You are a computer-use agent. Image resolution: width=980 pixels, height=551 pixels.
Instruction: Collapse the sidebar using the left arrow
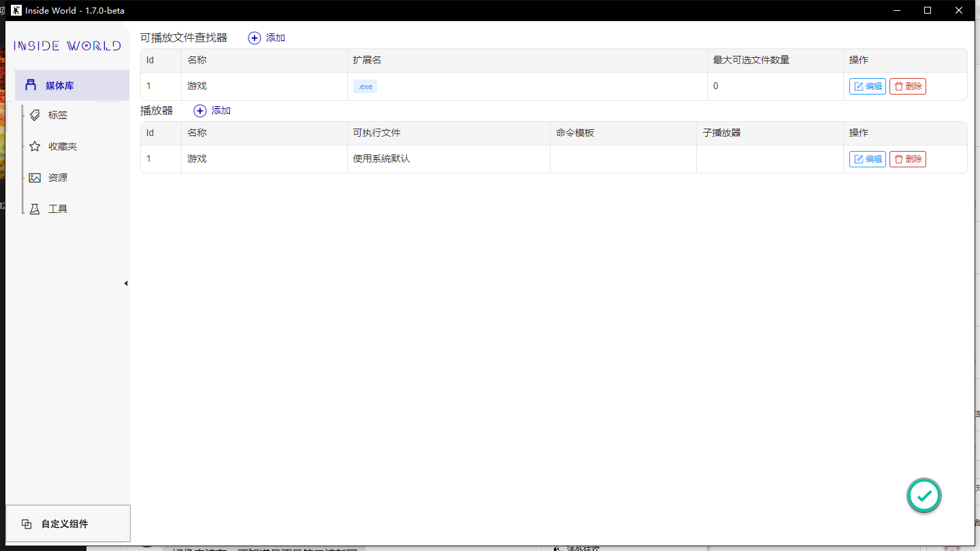(125, 283)
